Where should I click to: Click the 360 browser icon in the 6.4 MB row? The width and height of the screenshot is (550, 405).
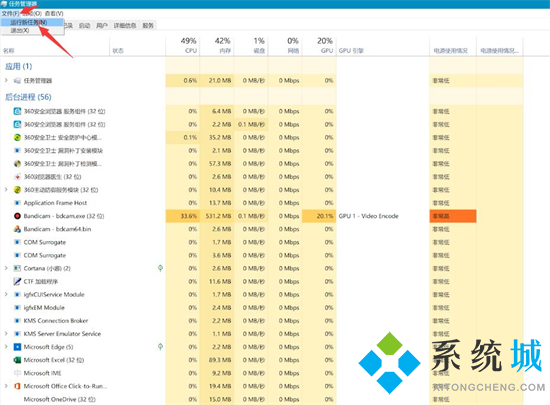17,111
